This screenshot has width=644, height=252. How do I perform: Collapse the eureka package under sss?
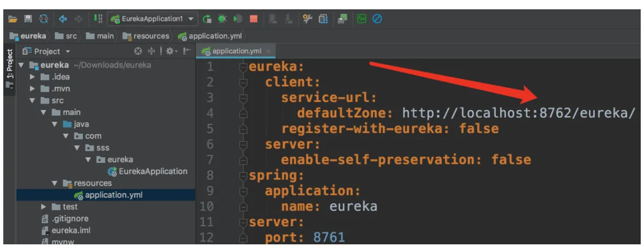click(88, 159)
